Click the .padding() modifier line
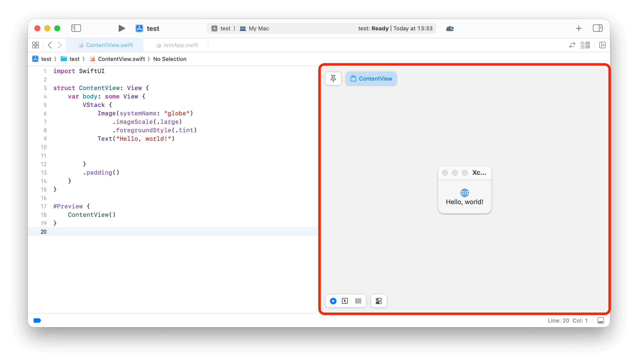This screenshot has width=638, height=364. pyautogui.click(x=101, y=173)
